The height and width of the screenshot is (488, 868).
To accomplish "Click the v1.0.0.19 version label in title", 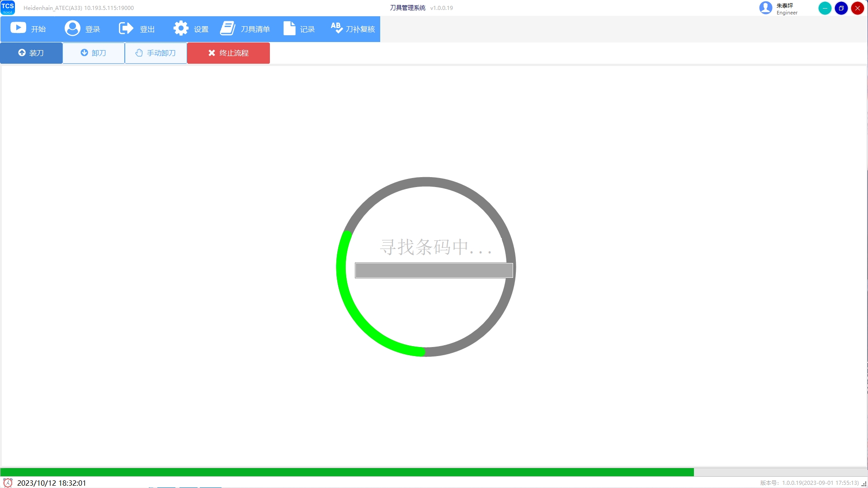I will (x=442, y=8).
